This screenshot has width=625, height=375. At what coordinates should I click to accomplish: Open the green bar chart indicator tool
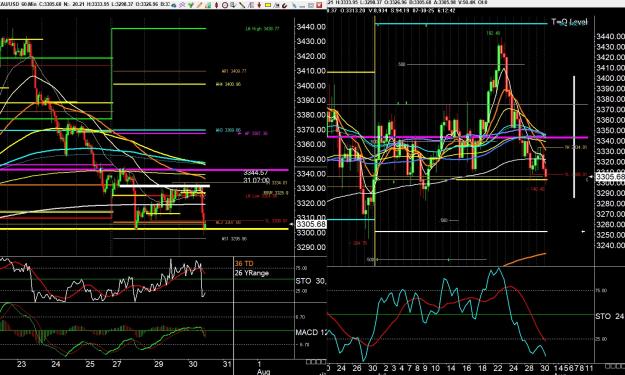tap(208, 5)
